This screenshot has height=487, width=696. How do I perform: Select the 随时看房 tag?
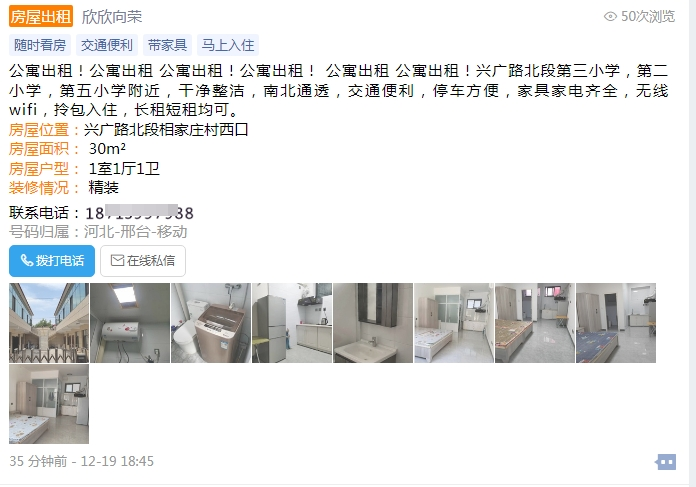click(x=40, y=45)
